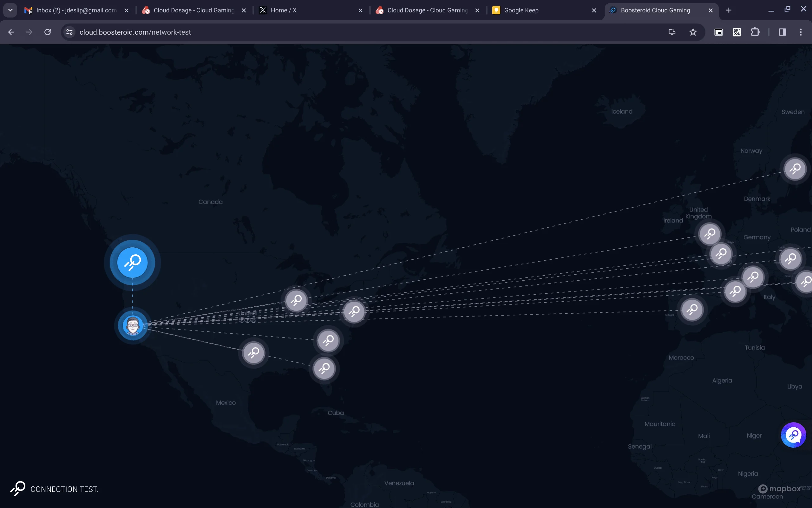Close the Home / X tab
Image resolution: width=812 pixels, height=508 pixels.
click(x=360, y=10)
